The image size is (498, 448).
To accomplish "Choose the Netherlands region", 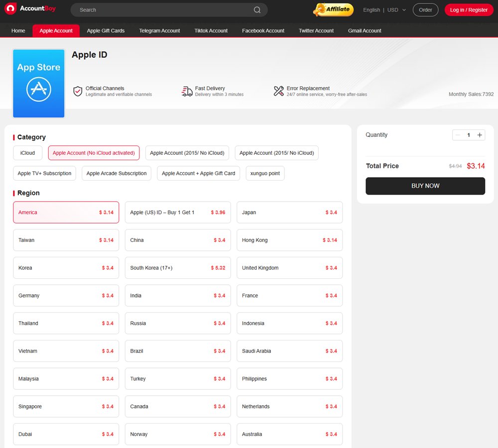I will tap(290, 406).
